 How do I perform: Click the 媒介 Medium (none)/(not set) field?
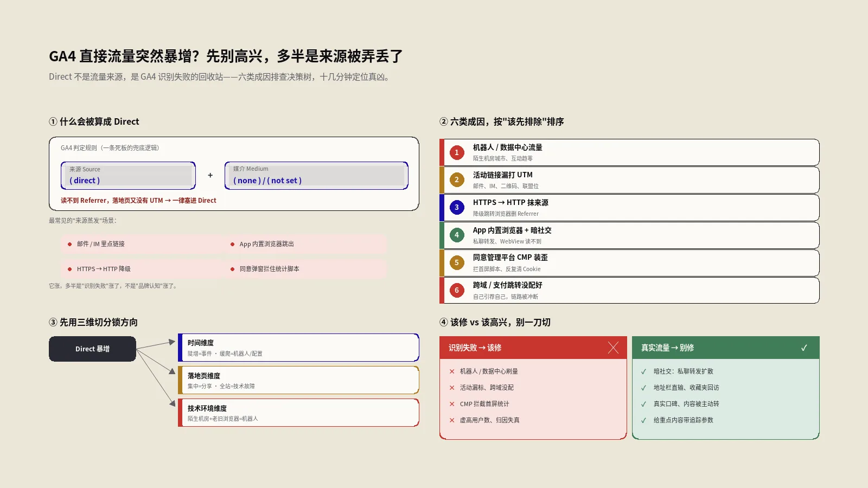(316, 176)
